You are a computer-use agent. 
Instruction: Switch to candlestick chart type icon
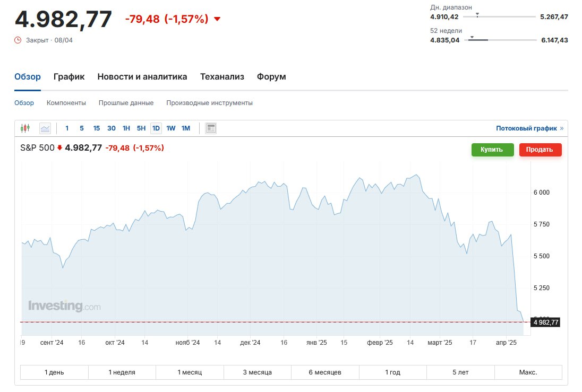25,128
